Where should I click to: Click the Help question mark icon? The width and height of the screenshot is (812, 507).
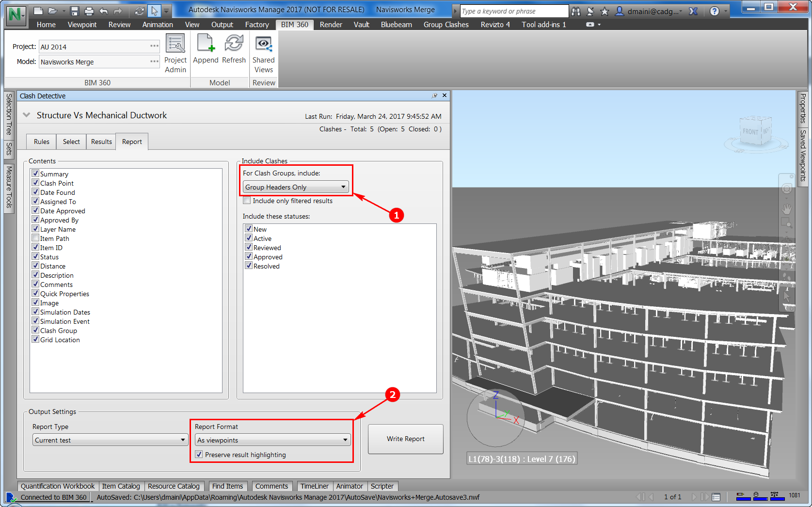(x=715, y=11)
